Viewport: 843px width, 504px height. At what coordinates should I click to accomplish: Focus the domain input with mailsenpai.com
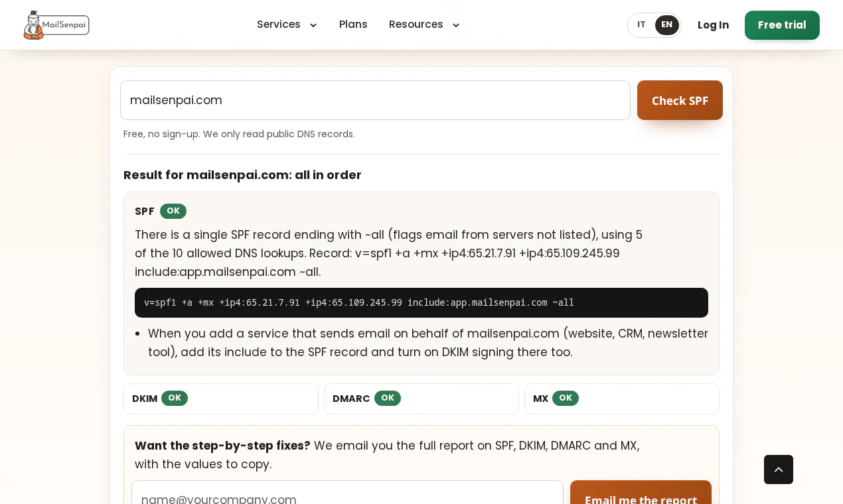point(375,100)
